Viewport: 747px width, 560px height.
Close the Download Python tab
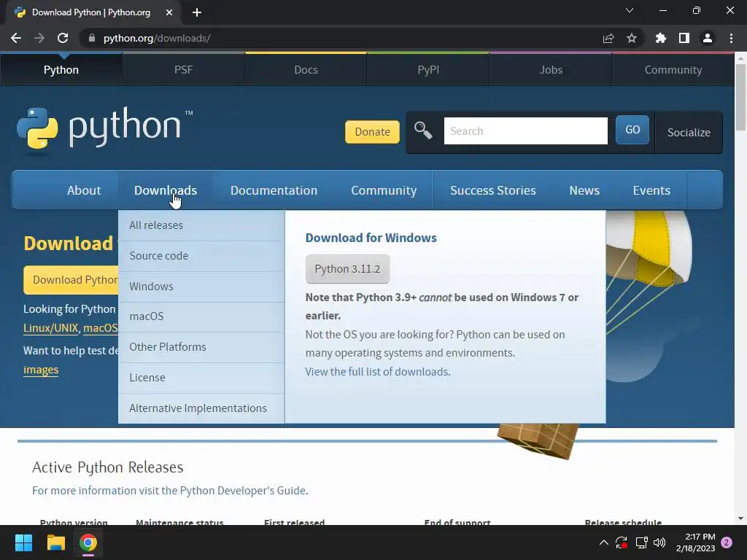tap(169, 12)
